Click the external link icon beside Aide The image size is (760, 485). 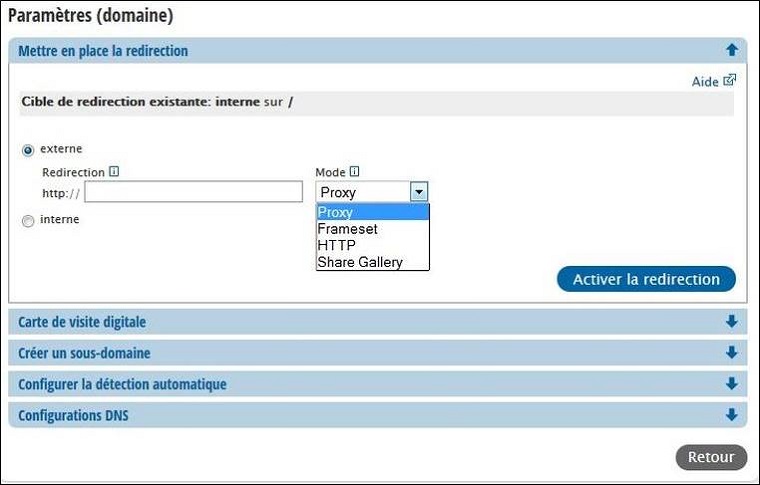(x=729, y=80)
